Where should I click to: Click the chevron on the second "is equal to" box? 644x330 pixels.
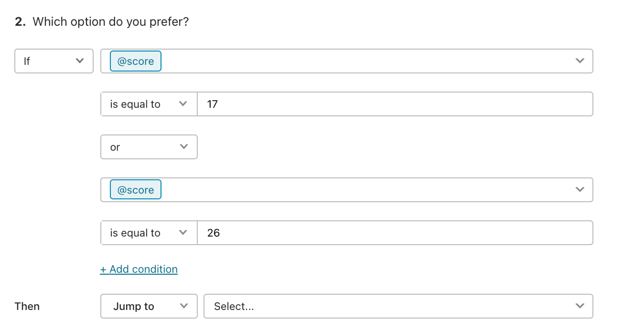click(x=184, y=232)
